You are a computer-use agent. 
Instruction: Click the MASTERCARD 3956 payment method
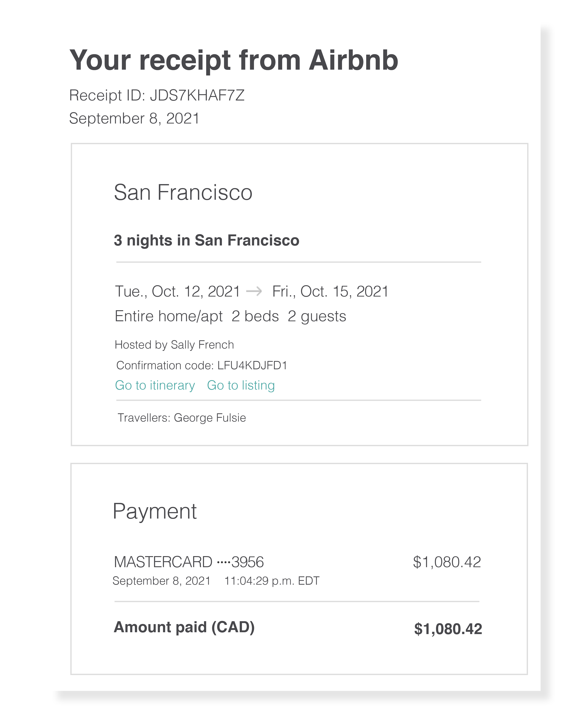(189, 562)
